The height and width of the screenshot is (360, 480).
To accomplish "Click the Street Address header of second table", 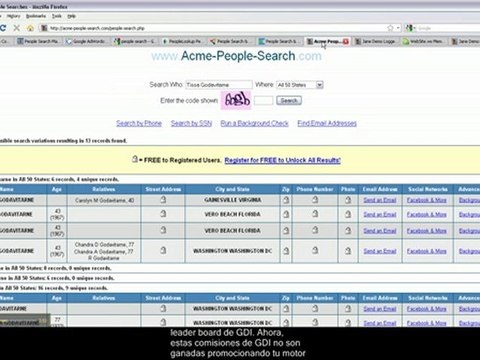I will pyautogui.click(x=163, y=298).
